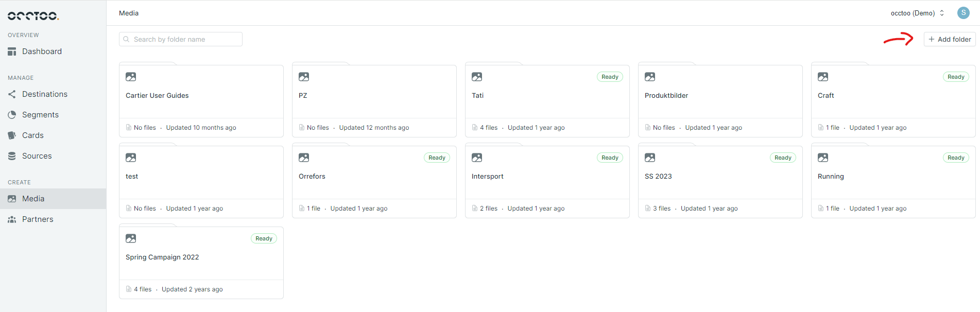
Task: Click the image icon on the Spring Campaign 2022 folder
Action: point(131,238)
